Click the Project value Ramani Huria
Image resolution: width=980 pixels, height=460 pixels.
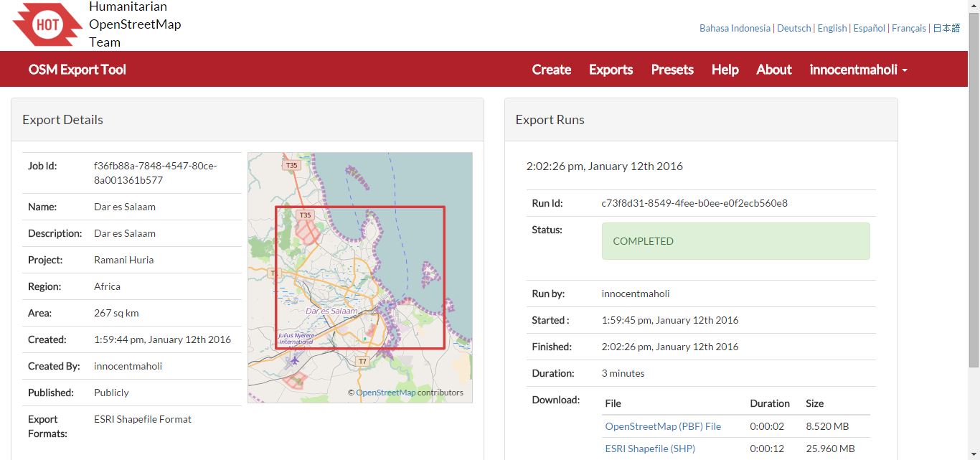[x=123, y=260]
